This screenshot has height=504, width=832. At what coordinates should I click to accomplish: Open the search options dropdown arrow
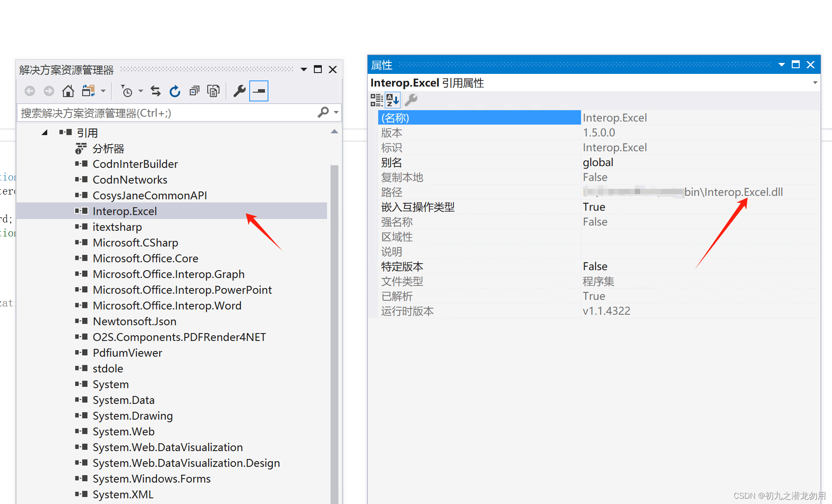point(336,112)
